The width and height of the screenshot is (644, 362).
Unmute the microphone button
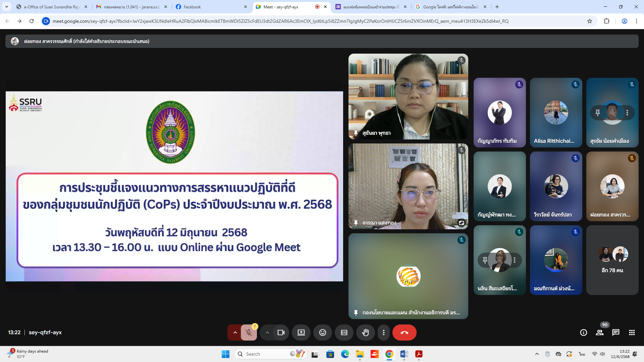pyautogui.click(x=249, y=333)
